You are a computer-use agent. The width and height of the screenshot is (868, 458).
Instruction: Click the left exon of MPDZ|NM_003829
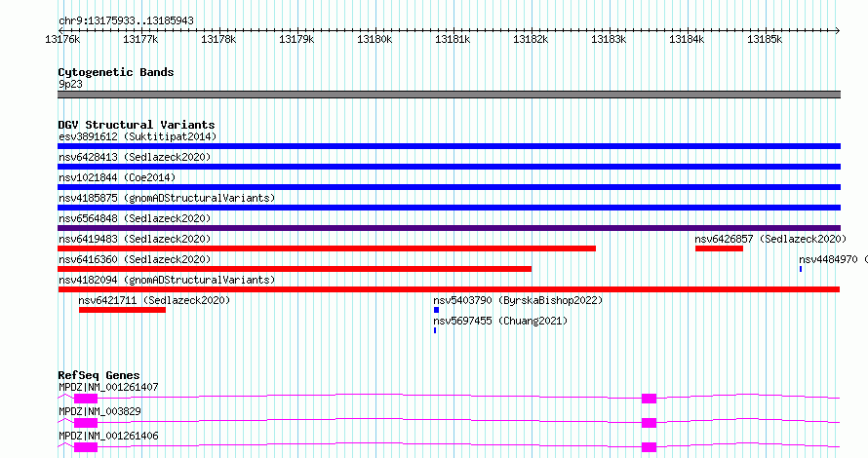coord(86,423)
